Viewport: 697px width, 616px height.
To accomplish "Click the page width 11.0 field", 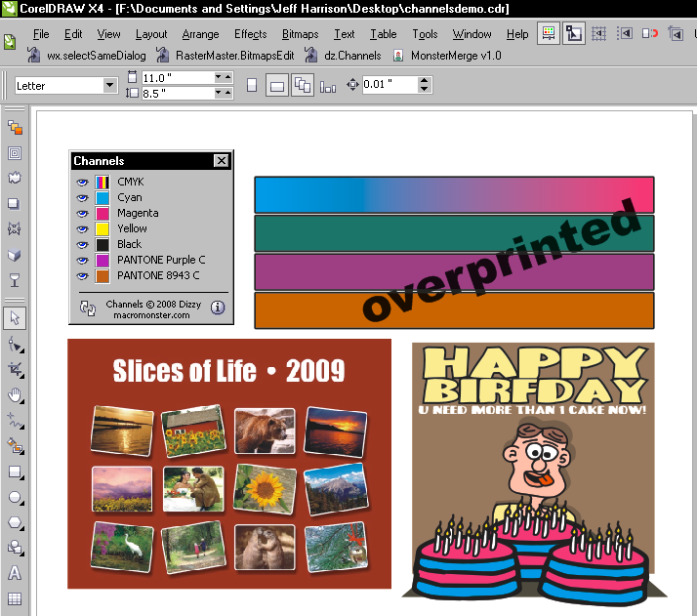I will [x=178, y=78].
